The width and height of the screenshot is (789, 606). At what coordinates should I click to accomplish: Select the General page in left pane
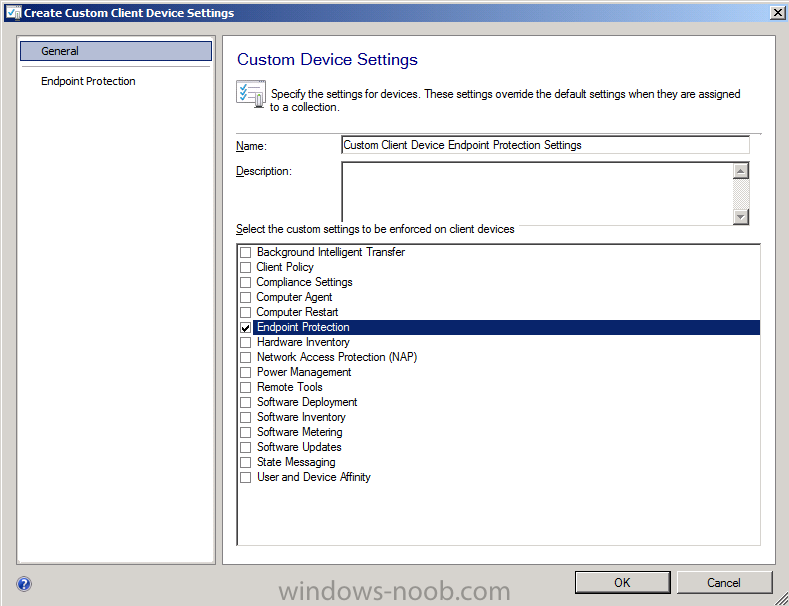116,51
